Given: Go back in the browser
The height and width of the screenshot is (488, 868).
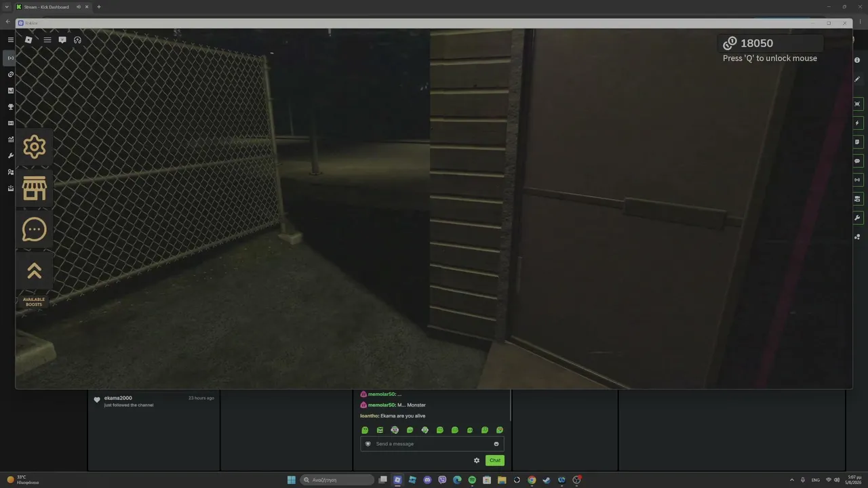Looking at the screenshot, I should point(7,22).
